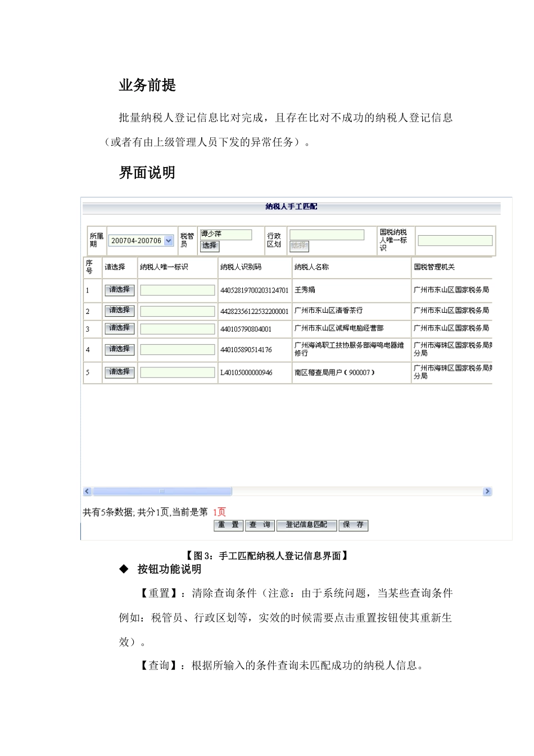Click taxpayer name 广州市东山区诚辉电脑经营部
This screenshot has width=534, height=756.
point(339,328)
